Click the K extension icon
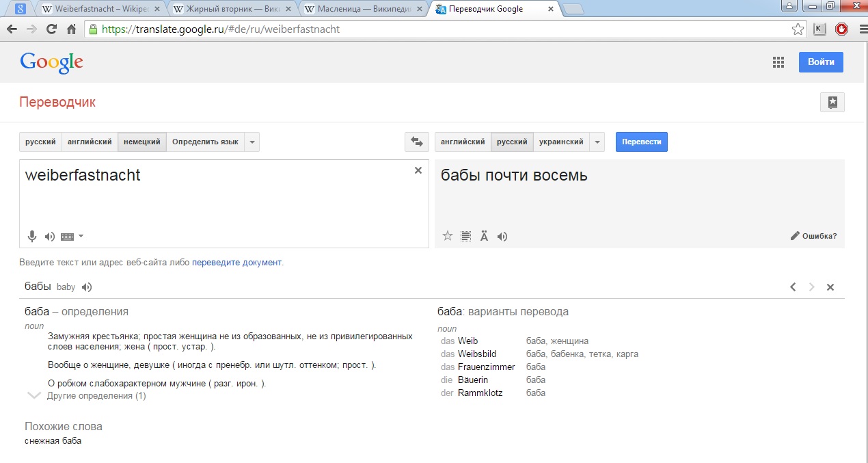 coord(820,29)
